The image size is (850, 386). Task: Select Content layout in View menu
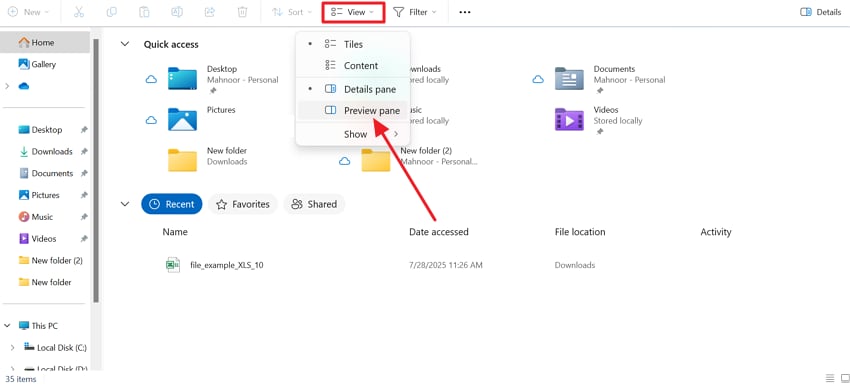(x=352, y=66)
